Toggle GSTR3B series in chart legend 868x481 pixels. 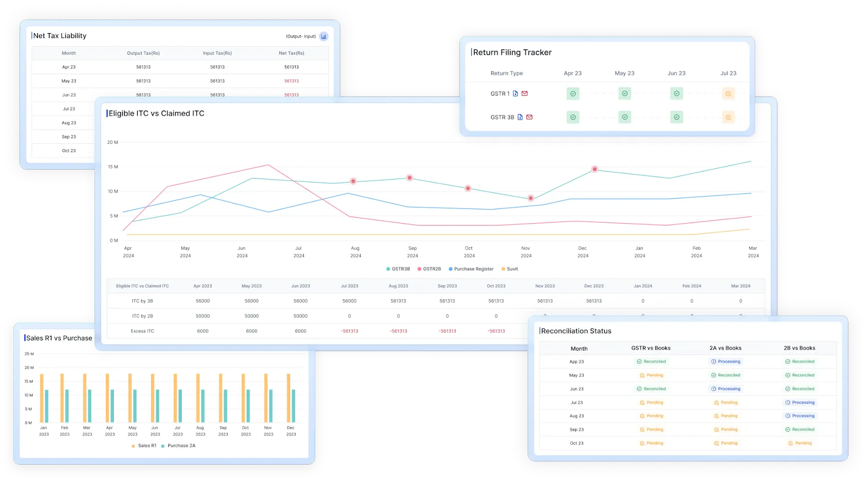click(x=398, y=269)
